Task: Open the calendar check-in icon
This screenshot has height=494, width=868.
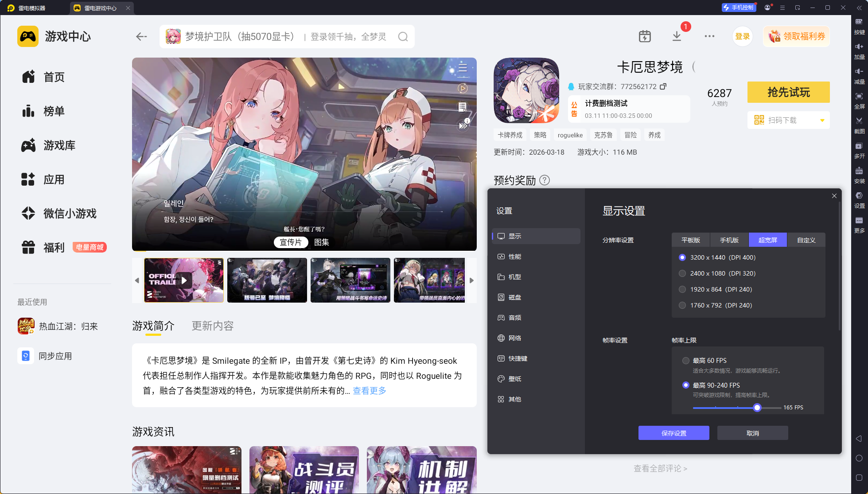Action: pos(645,36)
